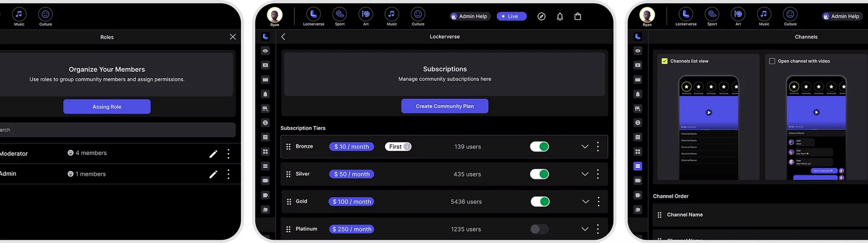Open stacked pages icon in Subscriptions screen sidebar
Image resolution: width=868 pixels, height=243 pixels.
click(265, 210)
